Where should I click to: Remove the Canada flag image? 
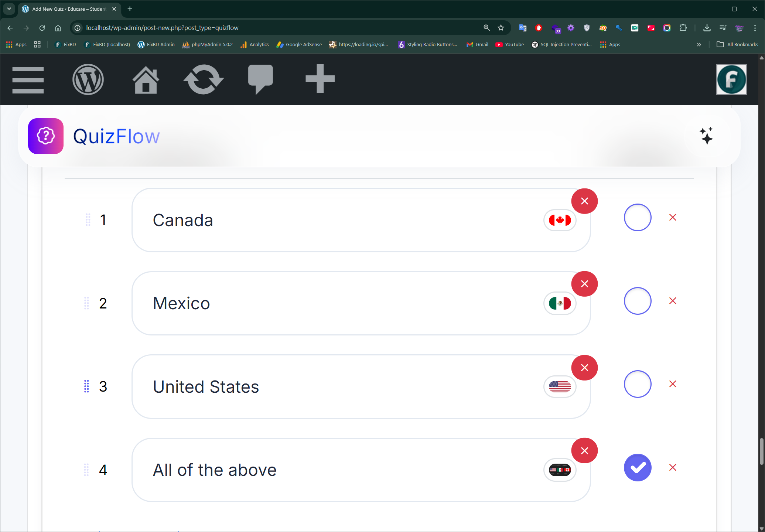[584, 201]
